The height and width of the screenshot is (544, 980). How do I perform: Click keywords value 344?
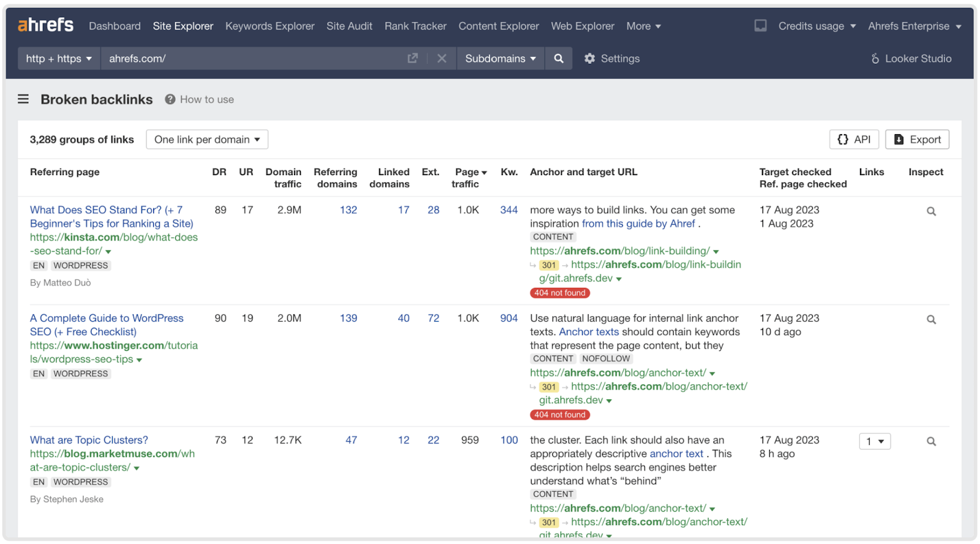tap(509, 210)
